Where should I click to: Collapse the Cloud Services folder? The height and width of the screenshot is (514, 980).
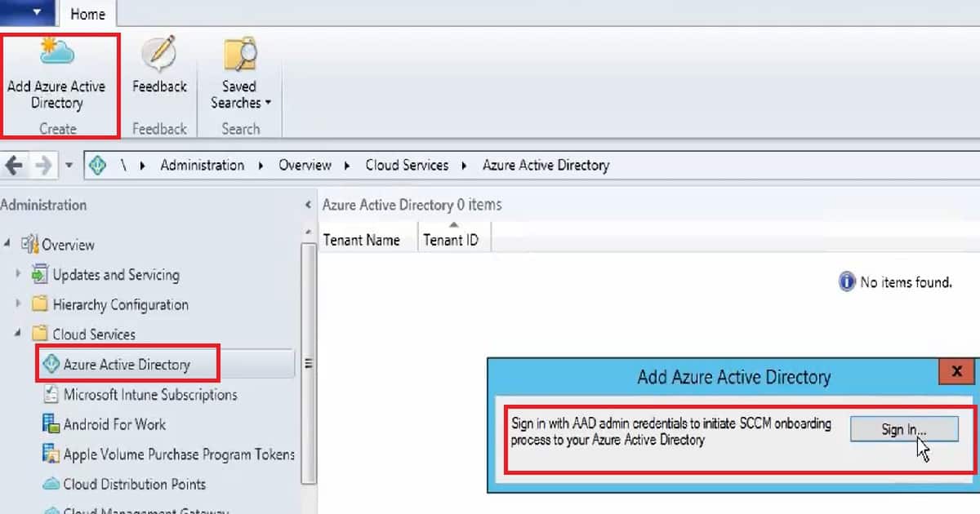(x=18, y=334)
